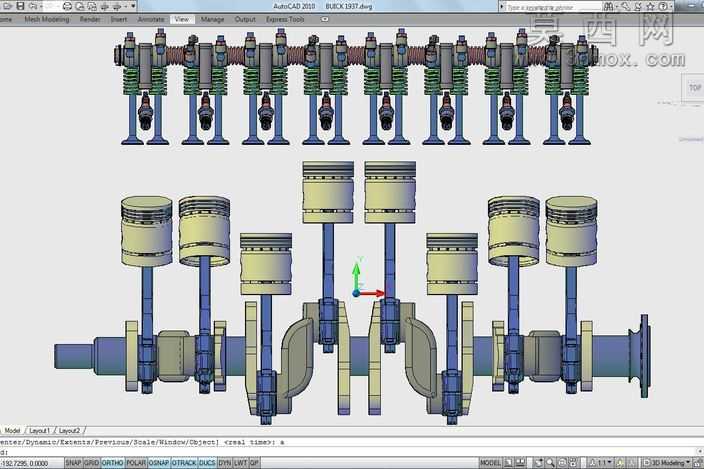Toggle the annotation visibility icon
The image size is (704, 469).
pos(620,463)
